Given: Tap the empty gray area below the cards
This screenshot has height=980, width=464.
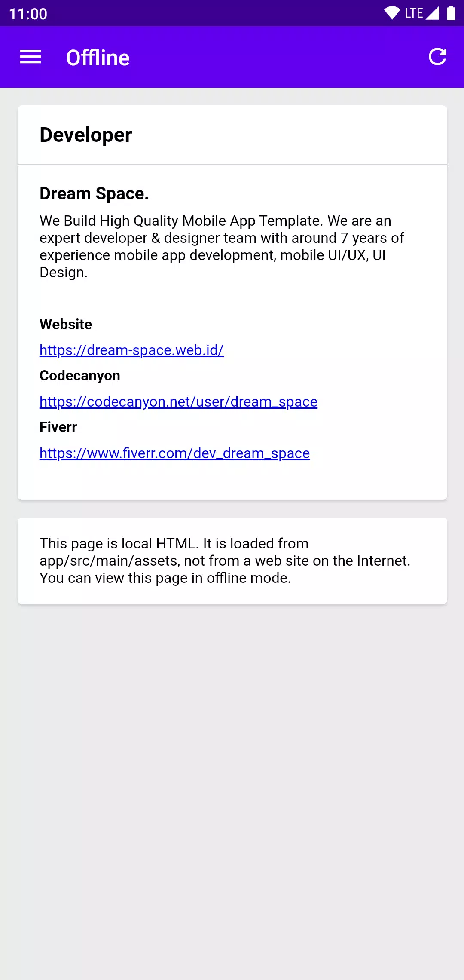Looking at the screenshot, I should (x=232, y=791).
